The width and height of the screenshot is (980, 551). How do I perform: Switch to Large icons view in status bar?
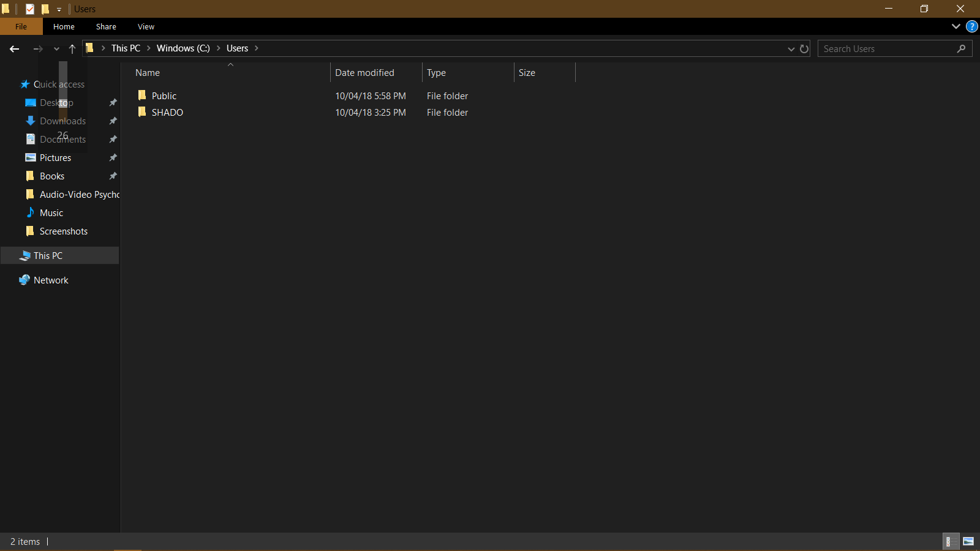pos(968,541)
